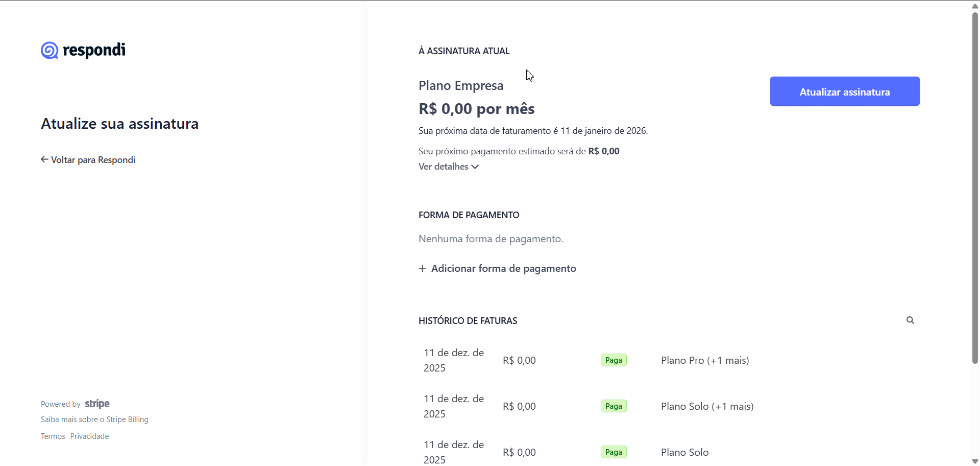Go back via Voltar para Respondi link
The image size is (980, 466).
point(88,160)
